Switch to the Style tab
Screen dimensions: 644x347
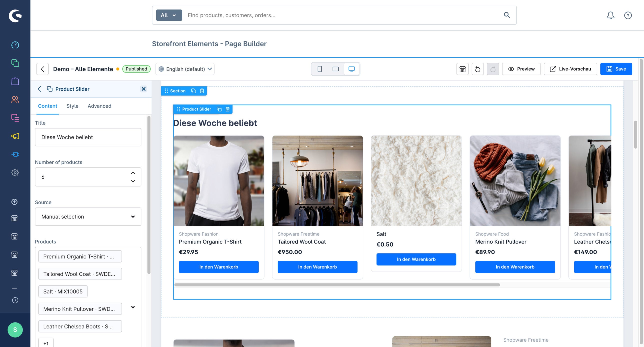click(x=72, y=106)
